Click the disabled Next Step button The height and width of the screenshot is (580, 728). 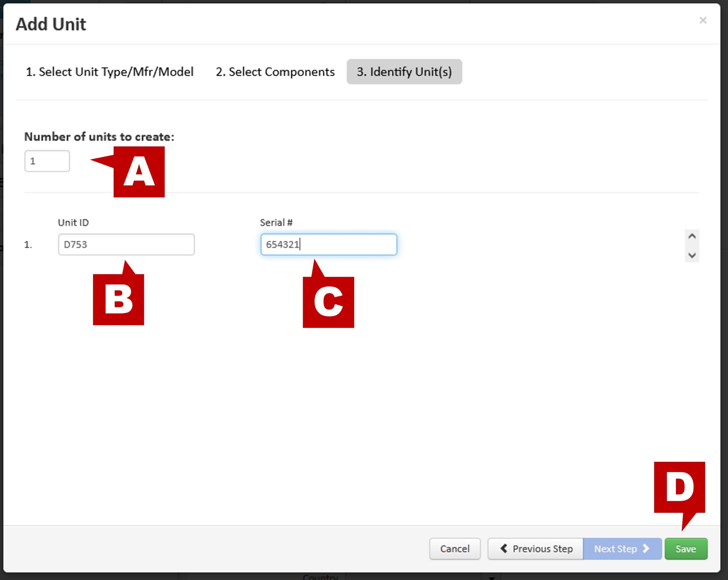click(622, 549)
